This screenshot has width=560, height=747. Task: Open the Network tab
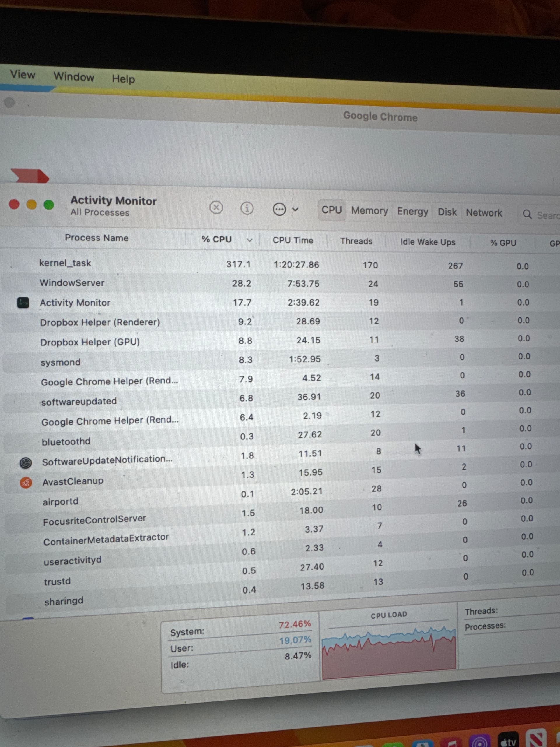(484, 213)
